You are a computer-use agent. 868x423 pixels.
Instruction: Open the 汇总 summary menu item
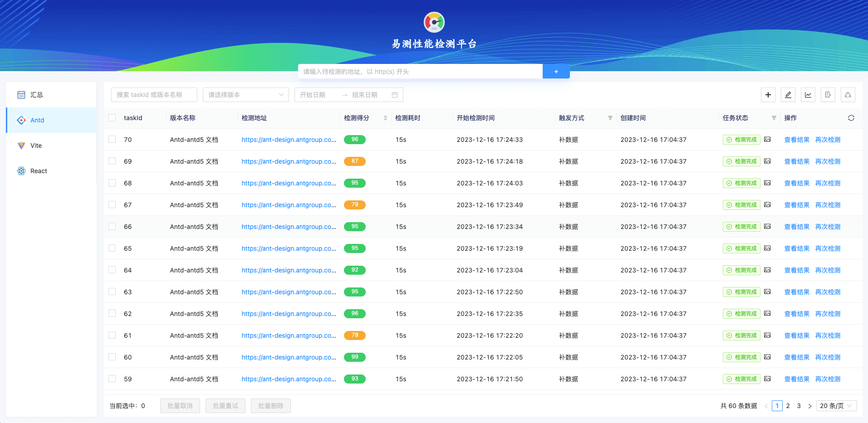point(51,95)
